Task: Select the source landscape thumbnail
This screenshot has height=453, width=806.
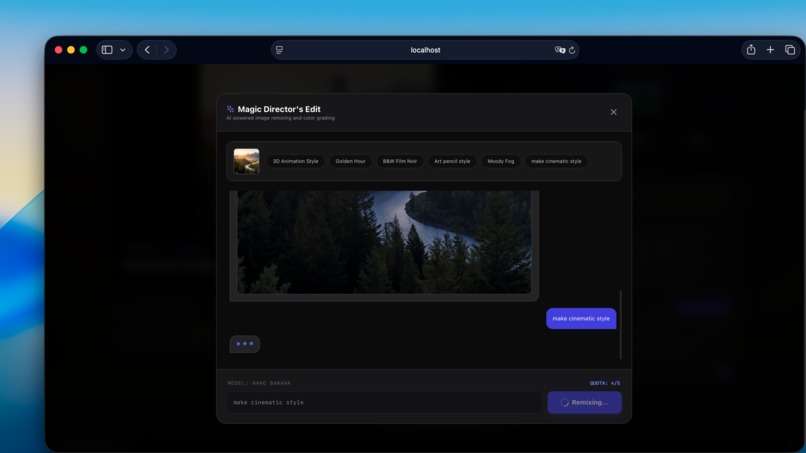Action: tap(246, 161)
